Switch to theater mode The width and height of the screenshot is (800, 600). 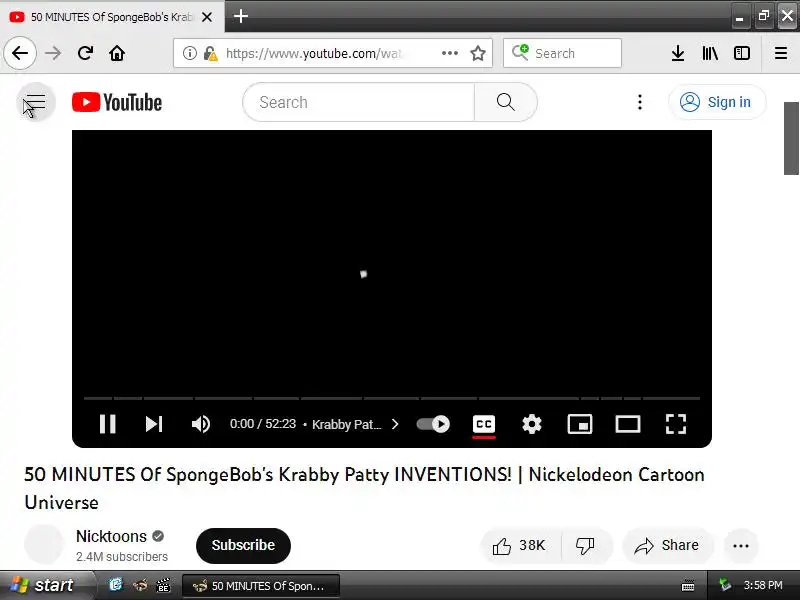point(628,424)
